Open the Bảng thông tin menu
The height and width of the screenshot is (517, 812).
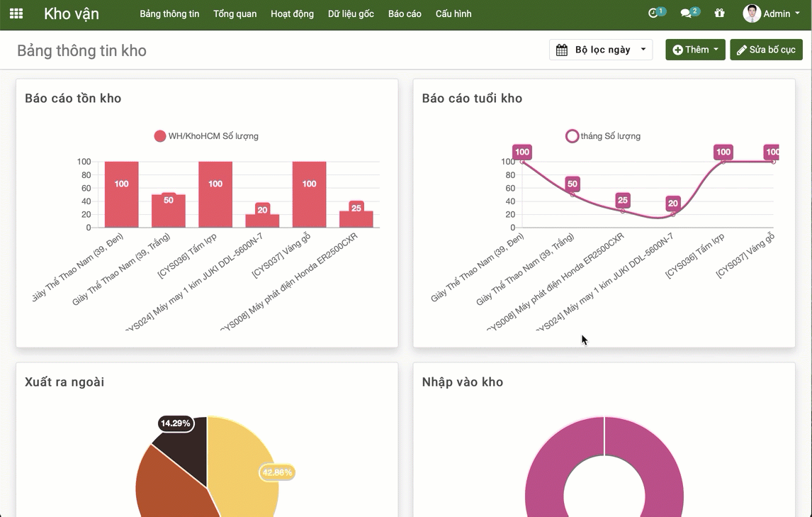click(169, 14)
